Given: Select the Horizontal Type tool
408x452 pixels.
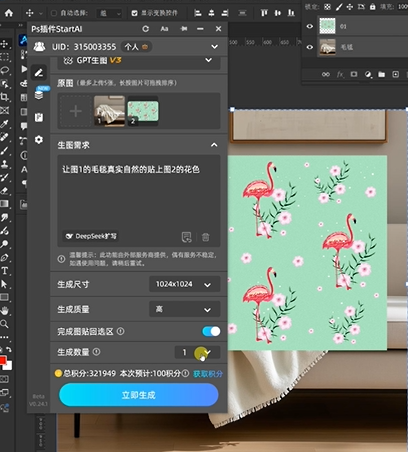Looking at the screenshot, I should 5,271.
